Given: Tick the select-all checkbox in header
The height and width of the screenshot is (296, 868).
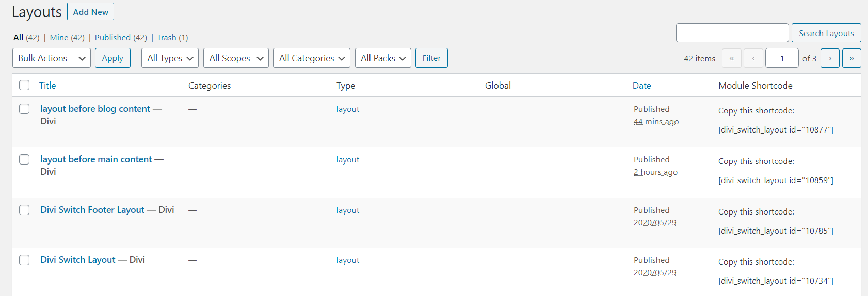Looking at the screenshot, I should point(24,85).
